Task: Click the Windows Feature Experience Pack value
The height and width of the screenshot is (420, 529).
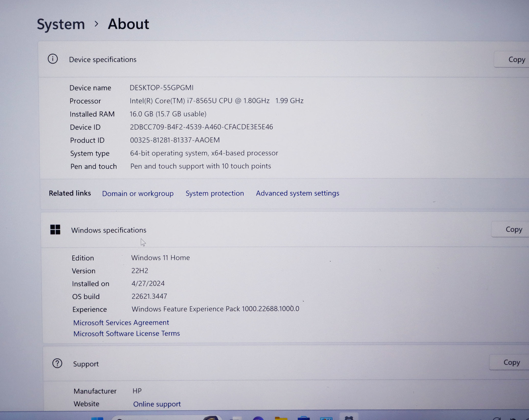Action: click(215, 309)
